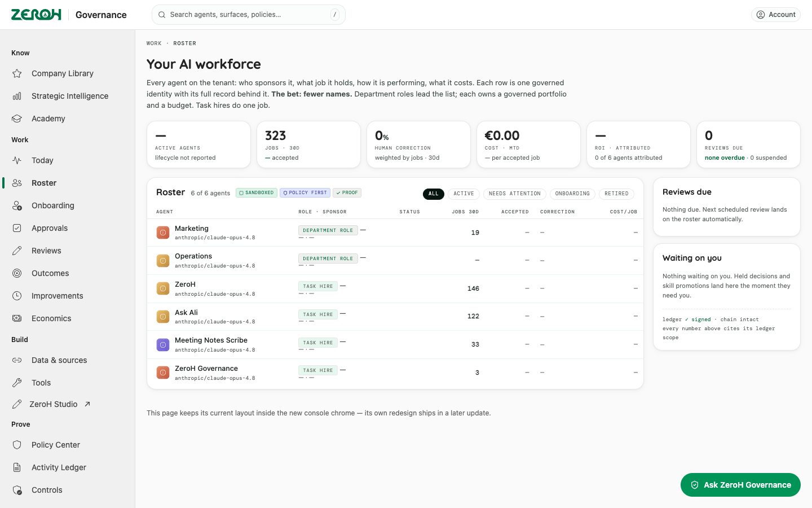Open the ROI Attributed stat card
The image size is (812, 508).
(638, 144)
